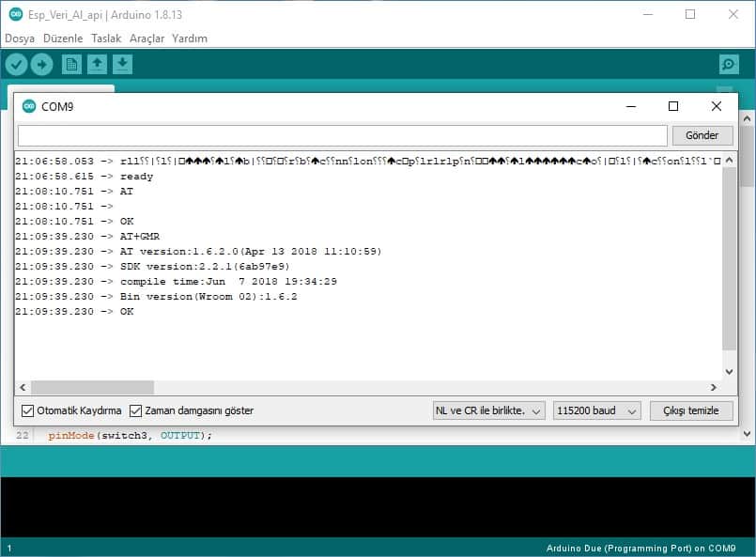Click the Arduino logo in COM9 title bar
Viewport: 756px width, 557px height.
(29, 106)
